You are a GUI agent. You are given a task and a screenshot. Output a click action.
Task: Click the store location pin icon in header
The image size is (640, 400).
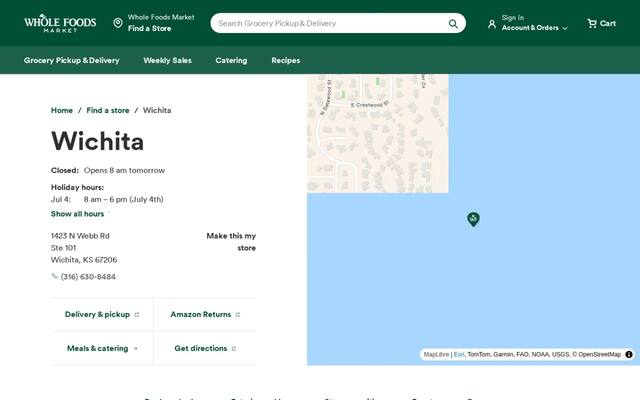point(118,23)
